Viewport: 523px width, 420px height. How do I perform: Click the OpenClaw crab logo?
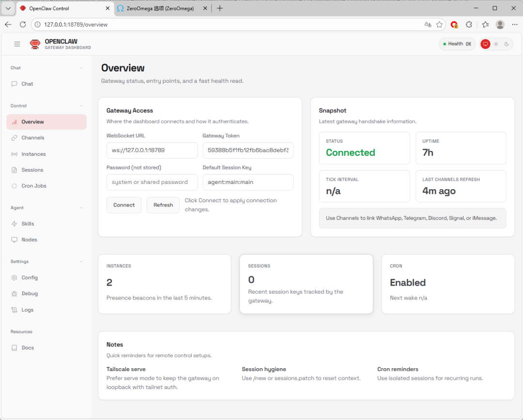point(35,44)
